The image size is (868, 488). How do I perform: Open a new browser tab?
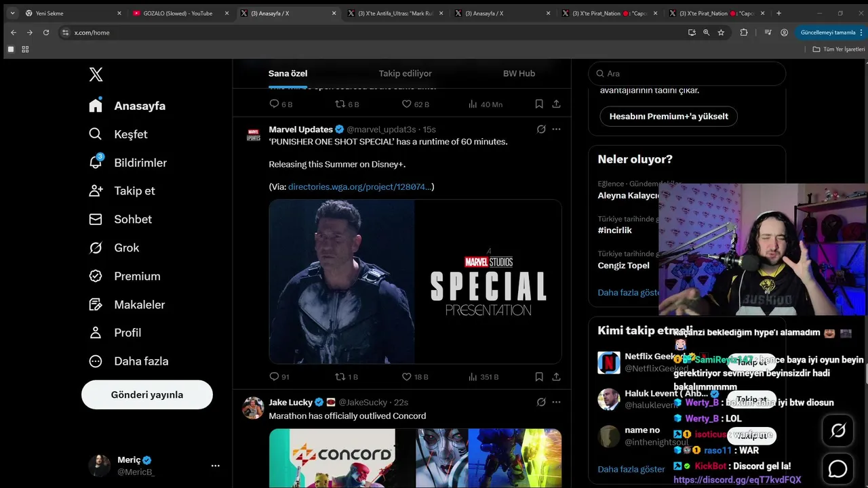point(778,13)
